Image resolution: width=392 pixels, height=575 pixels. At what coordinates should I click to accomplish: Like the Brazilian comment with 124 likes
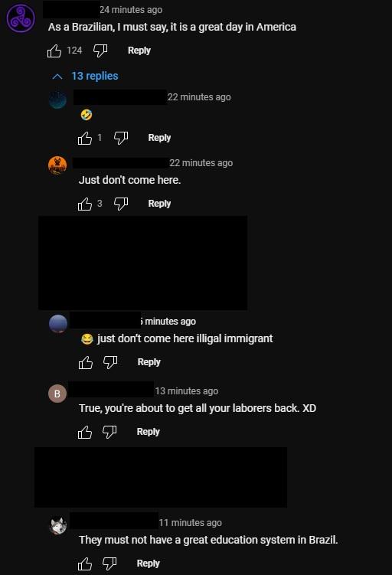point(54,51)
